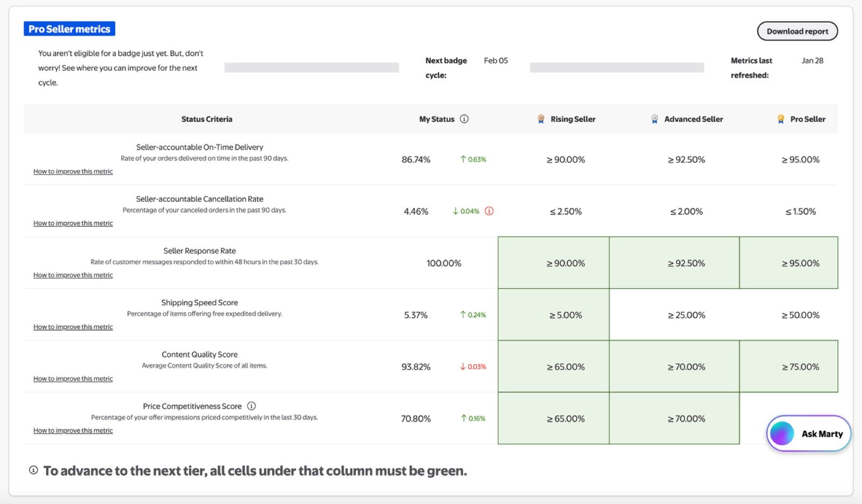Open How to improve Content Quality Score metric
The image size is (862, 504).
click(73, 379)
